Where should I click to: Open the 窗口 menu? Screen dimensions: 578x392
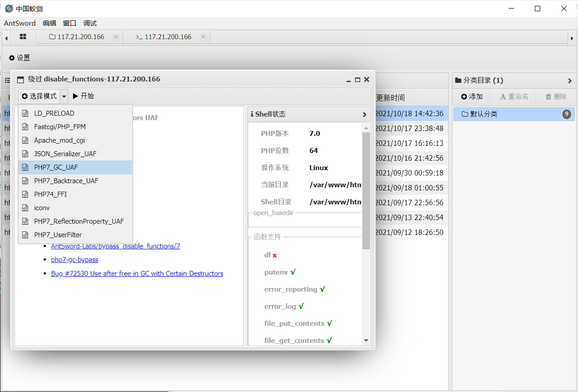(x=70, y=23)
